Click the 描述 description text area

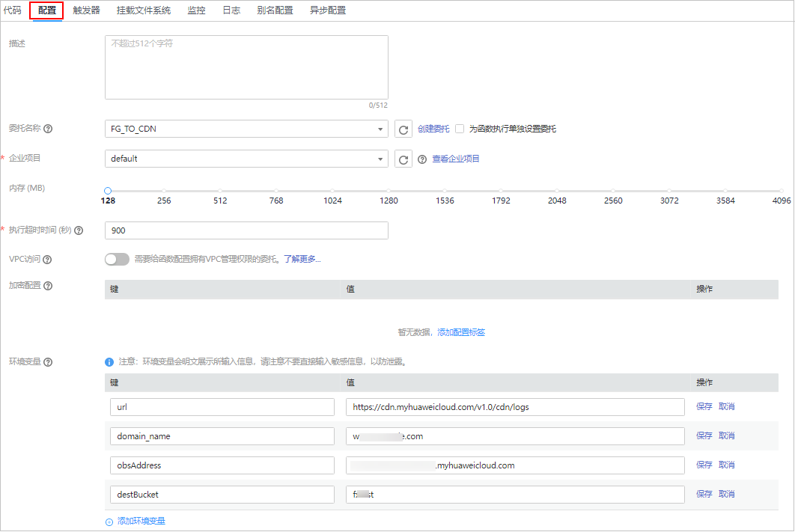point(246,67)
